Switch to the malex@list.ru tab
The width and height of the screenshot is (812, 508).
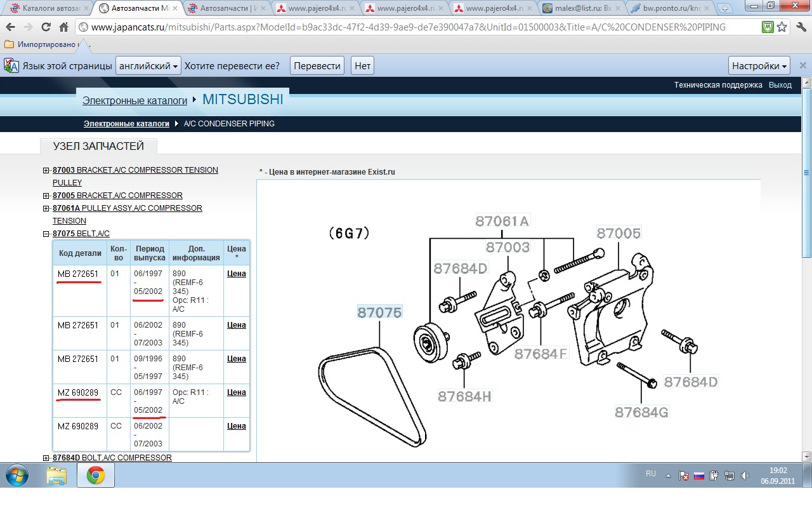[x=581, y=8]
